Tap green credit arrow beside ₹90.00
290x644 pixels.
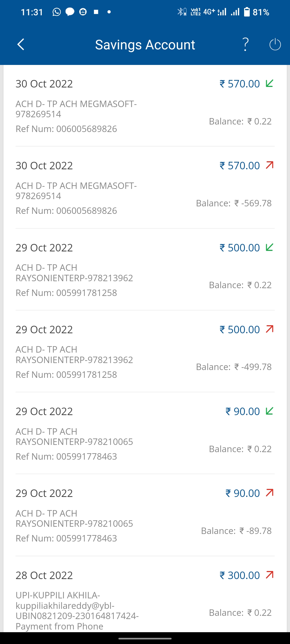coord(269,411)
